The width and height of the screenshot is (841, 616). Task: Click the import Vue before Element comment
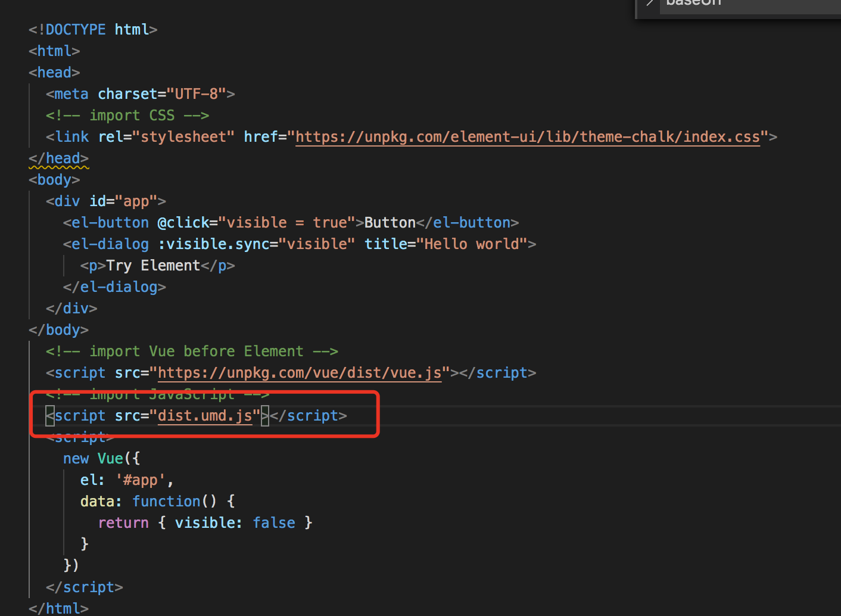(191, 351)
